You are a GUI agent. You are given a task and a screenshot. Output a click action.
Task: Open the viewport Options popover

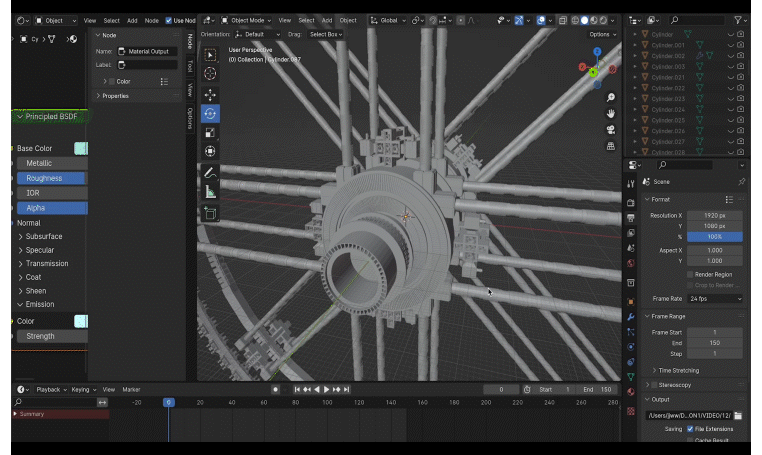603,35
